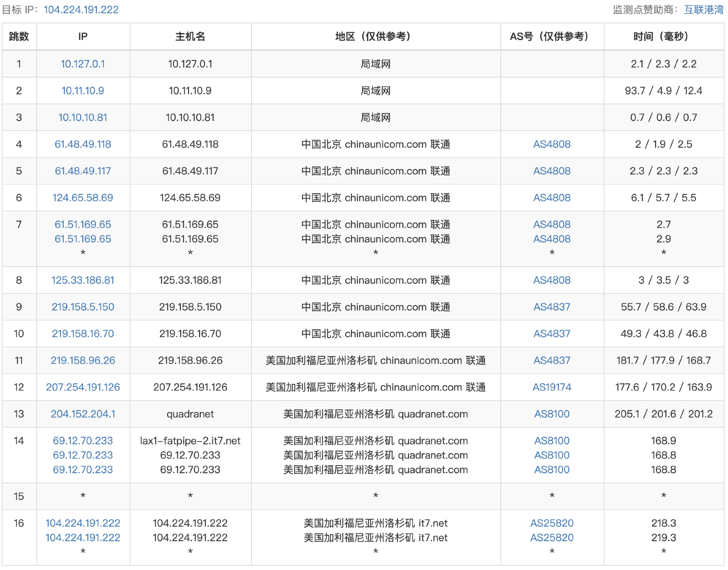Open the AS8100 link in hop 13 row
728x570 pixels.
552,414
